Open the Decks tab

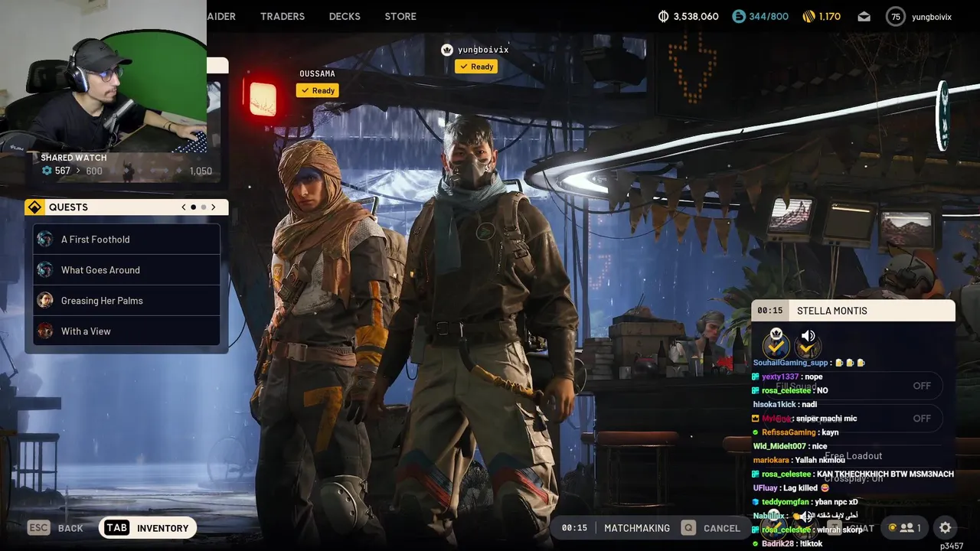click(345, 16)
